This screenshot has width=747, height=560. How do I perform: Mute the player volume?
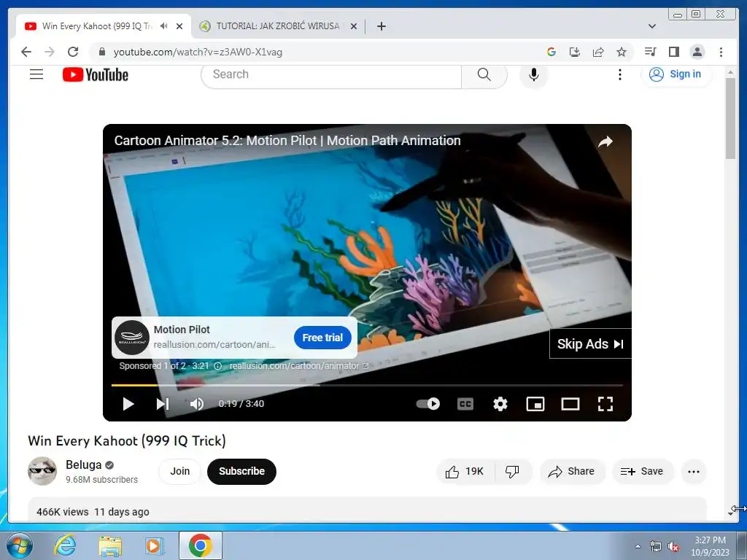[x=197, y=404]
